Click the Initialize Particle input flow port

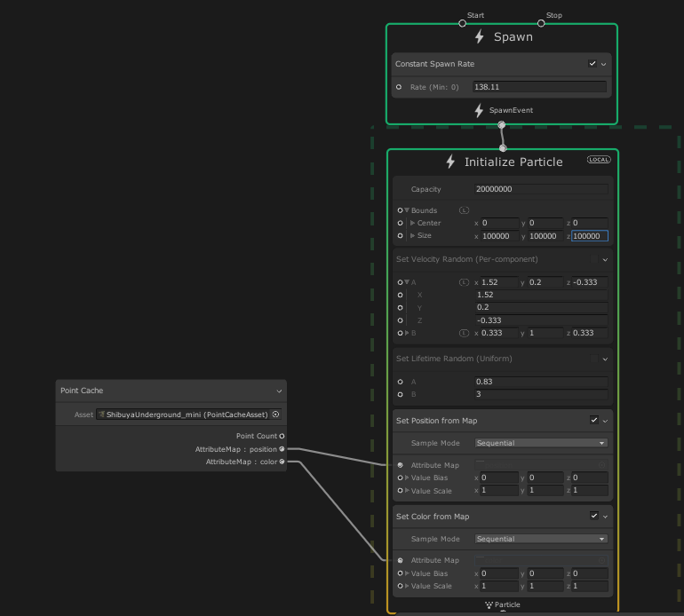click(x=503, y=148)
